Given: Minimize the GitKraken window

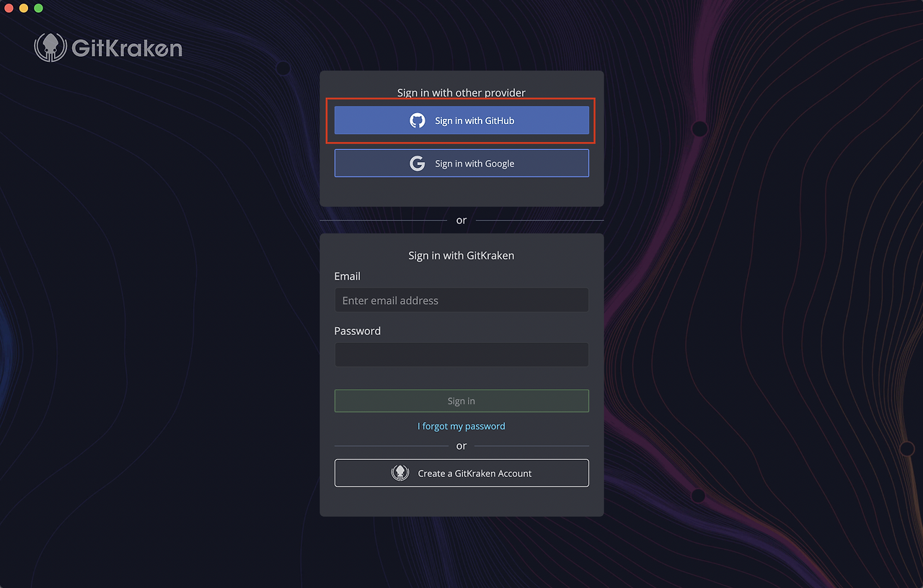Looking at the screenshot, I should point(23,8).
